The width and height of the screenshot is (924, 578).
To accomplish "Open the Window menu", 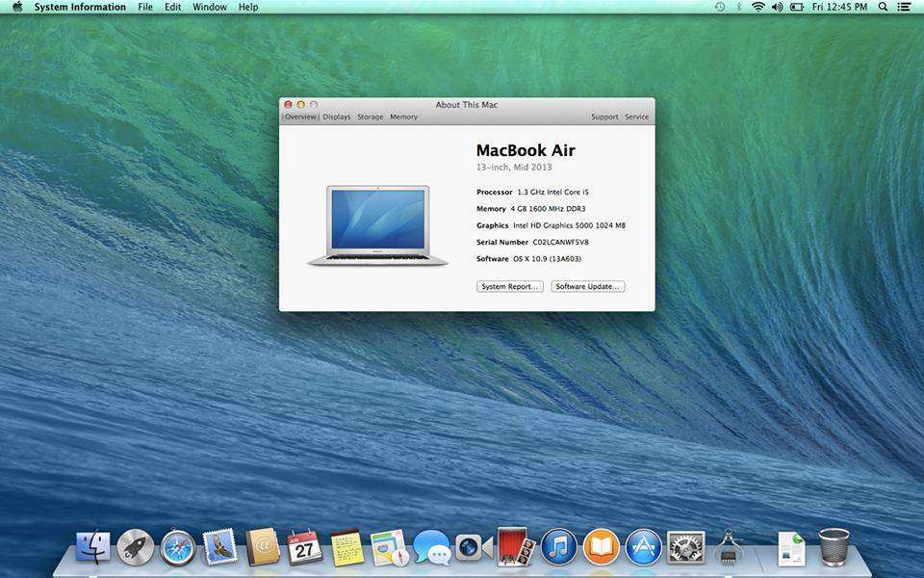I will 210,7.
